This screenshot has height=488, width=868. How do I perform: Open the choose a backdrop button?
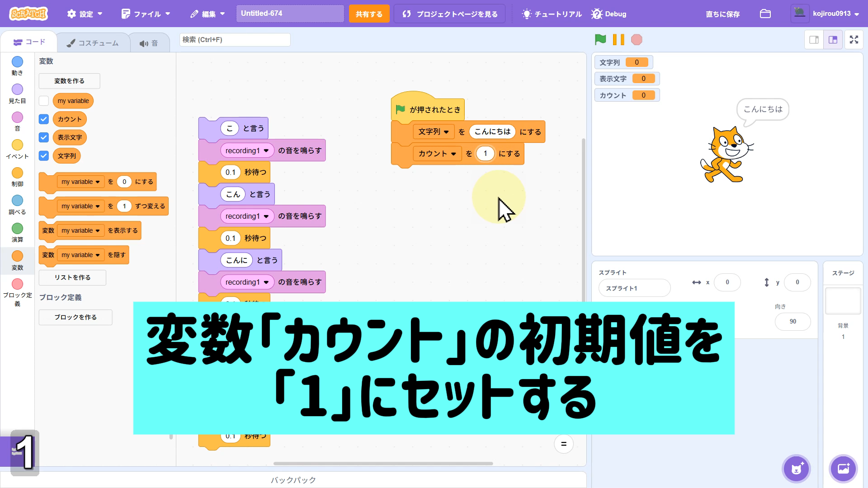(x=843, y=469)
